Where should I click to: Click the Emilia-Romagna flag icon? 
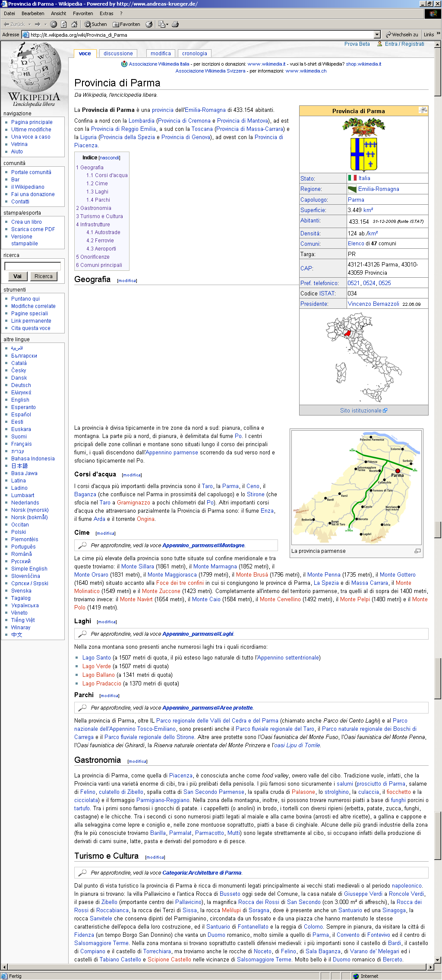click(352, 189)
